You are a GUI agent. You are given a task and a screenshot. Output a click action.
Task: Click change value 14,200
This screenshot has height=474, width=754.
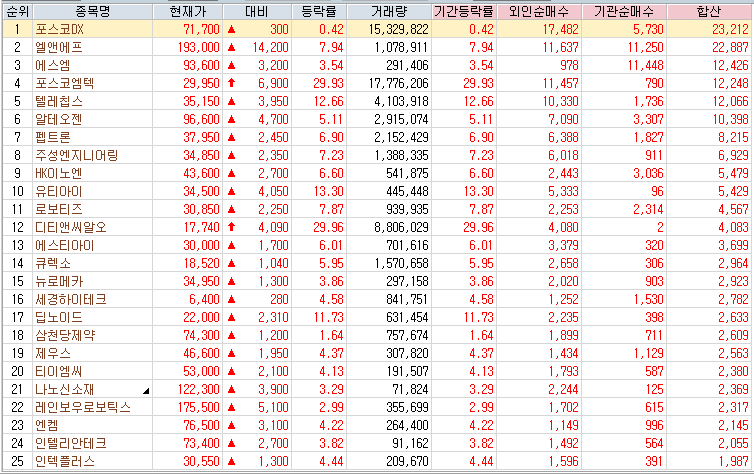click(271, 48)
